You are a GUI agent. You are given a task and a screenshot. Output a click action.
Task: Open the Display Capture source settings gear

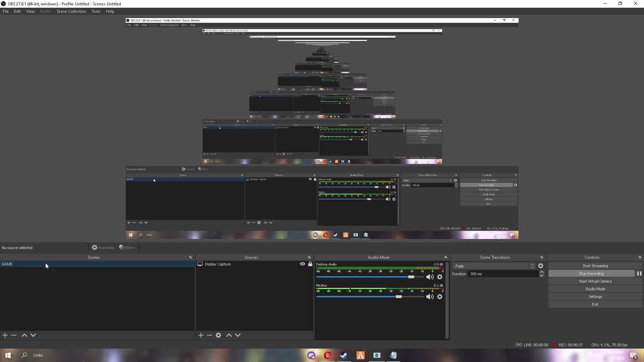click(218, 335)
